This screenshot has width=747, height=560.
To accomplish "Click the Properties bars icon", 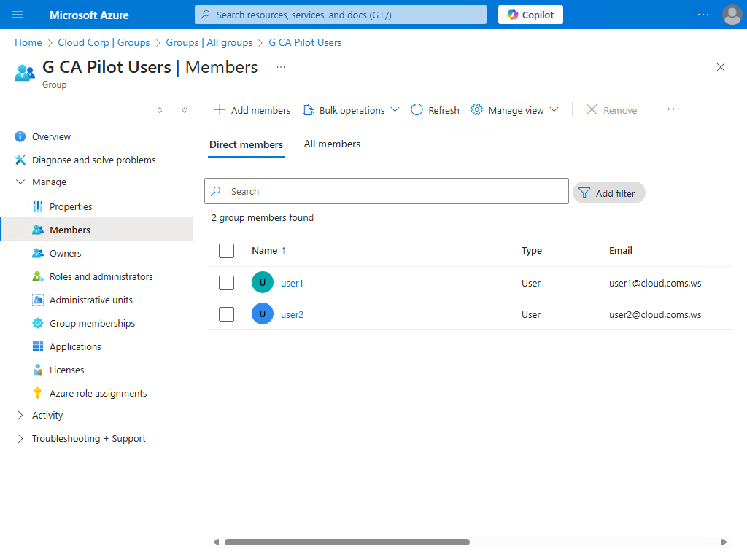I will [x=38, y=206].
